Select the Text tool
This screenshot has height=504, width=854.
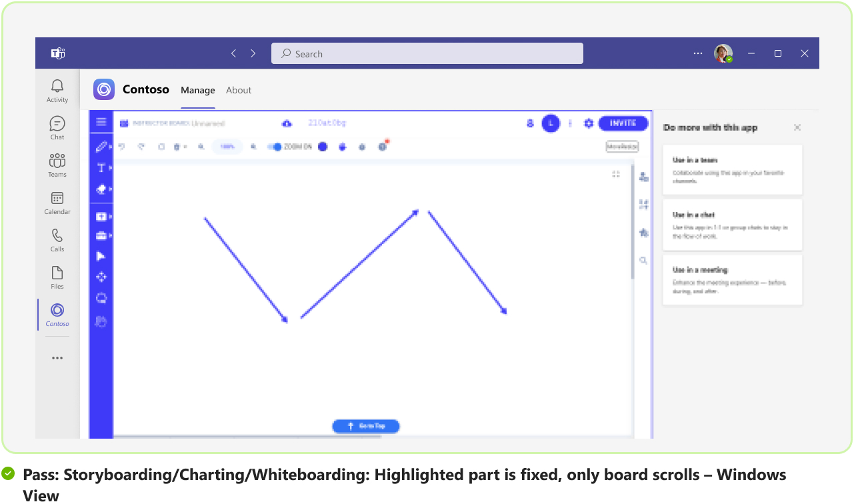pyautogui.click(x=101, y=167)
